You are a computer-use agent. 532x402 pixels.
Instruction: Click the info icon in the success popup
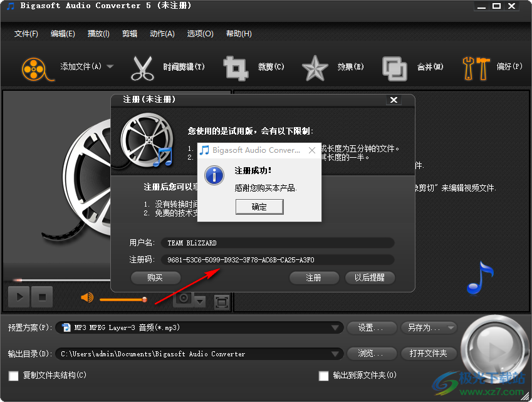pos(214,175)
